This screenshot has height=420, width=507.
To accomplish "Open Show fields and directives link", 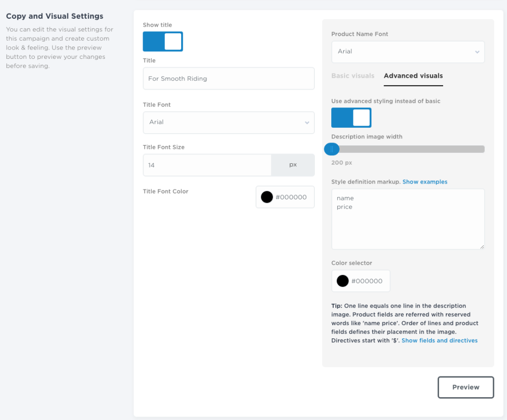I will pos(439,341).
